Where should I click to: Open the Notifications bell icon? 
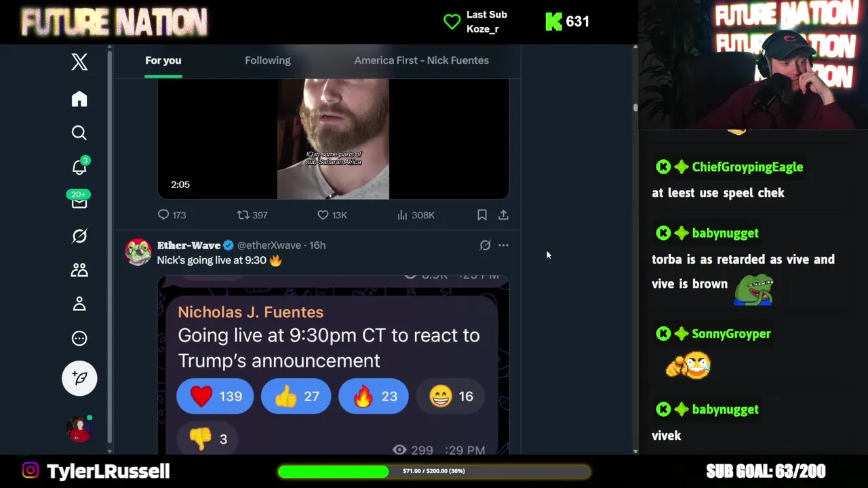click(x=79, y=167)
